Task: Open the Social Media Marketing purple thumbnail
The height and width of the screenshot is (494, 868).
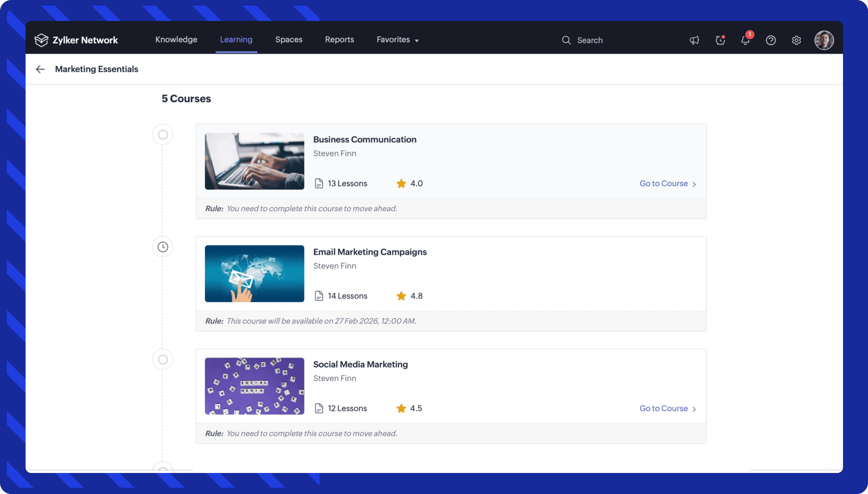Action: pos(254,386)
